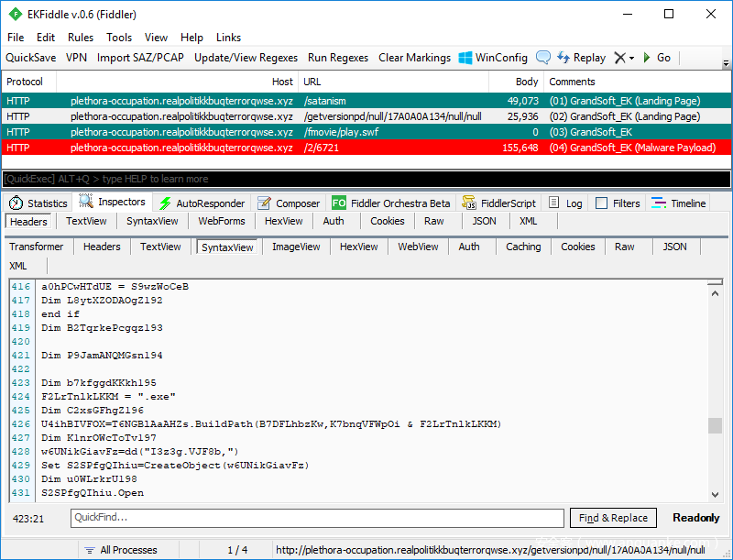Open the Statistics tab
The image size is (733, 560).
point(38,203)
